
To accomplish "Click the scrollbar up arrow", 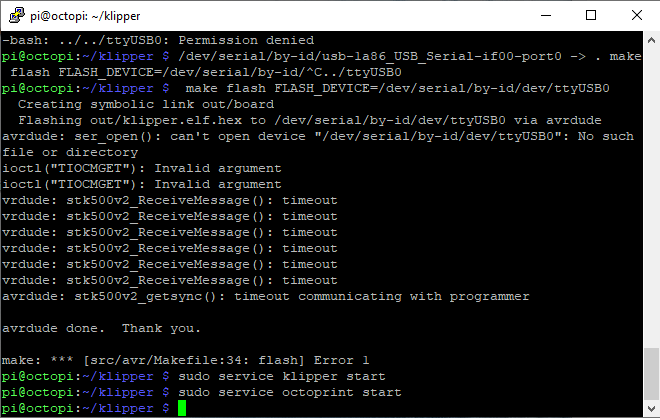I will click(x=651, y=40).
